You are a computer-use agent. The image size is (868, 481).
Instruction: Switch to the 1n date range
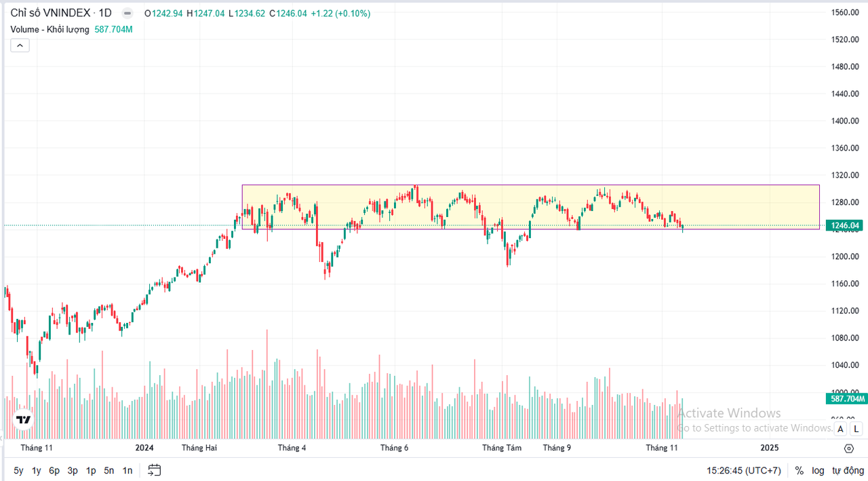(x=127, y=469)
